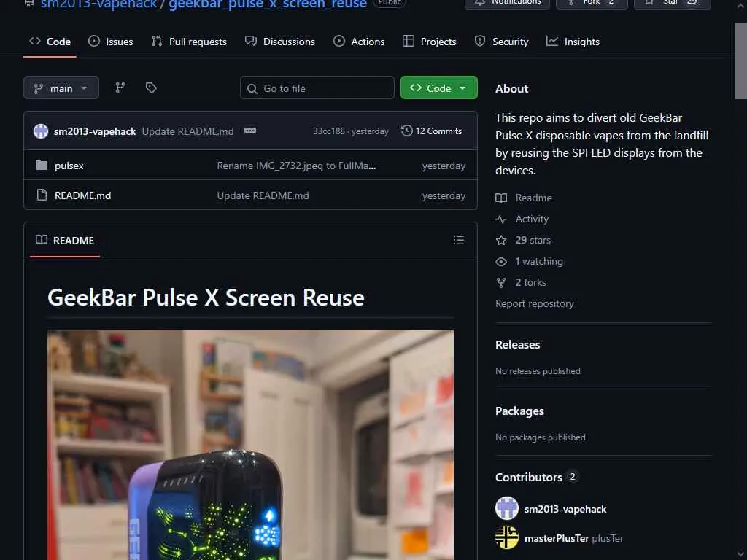Screen dimensions: 747x560
Task: Click the eye icon beside 1 watching
Action: (x=501, y=262)
